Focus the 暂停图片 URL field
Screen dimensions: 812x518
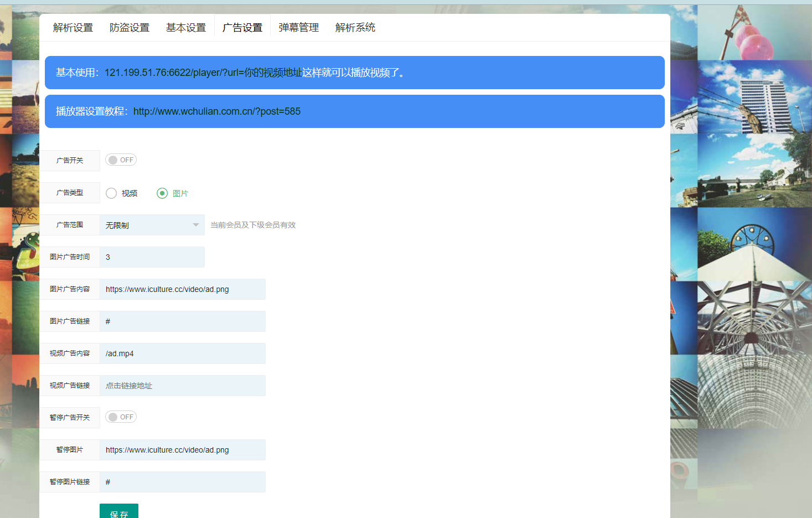pyautogui.click(x=183, y=450)
